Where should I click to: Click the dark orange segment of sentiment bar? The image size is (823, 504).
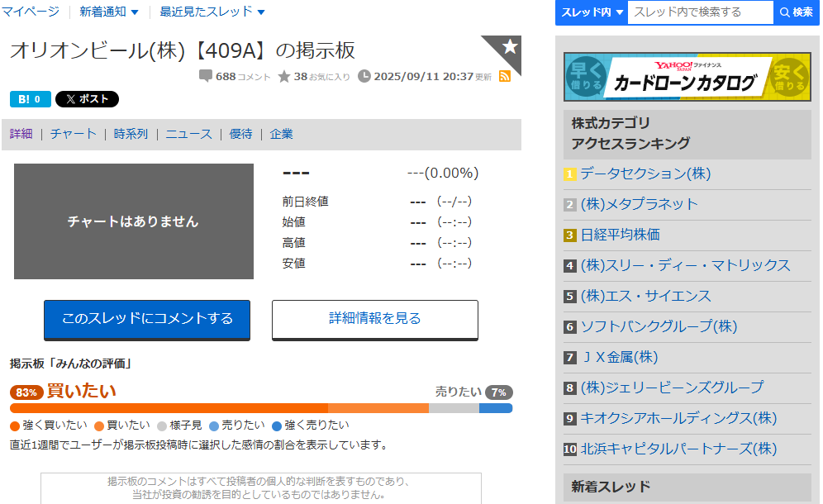click(x=169, y=408)
